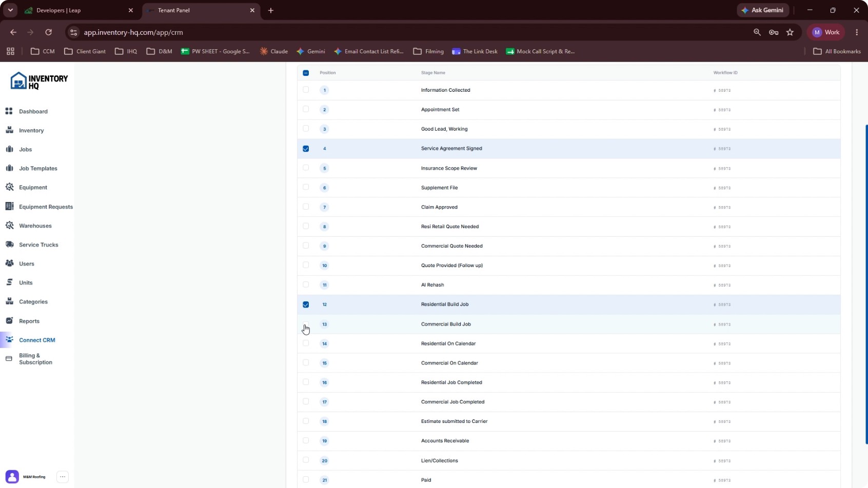
Task: Open the D&M bookmark folder
Action: 159,51
